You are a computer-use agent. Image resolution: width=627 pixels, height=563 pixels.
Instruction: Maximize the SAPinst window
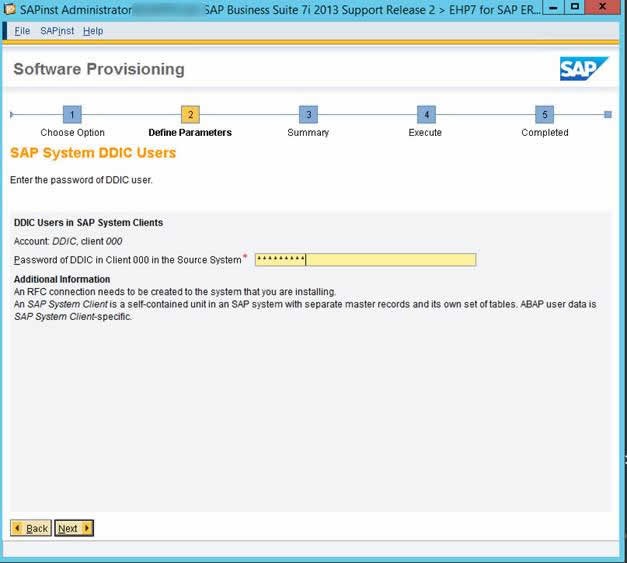point(575,8)
